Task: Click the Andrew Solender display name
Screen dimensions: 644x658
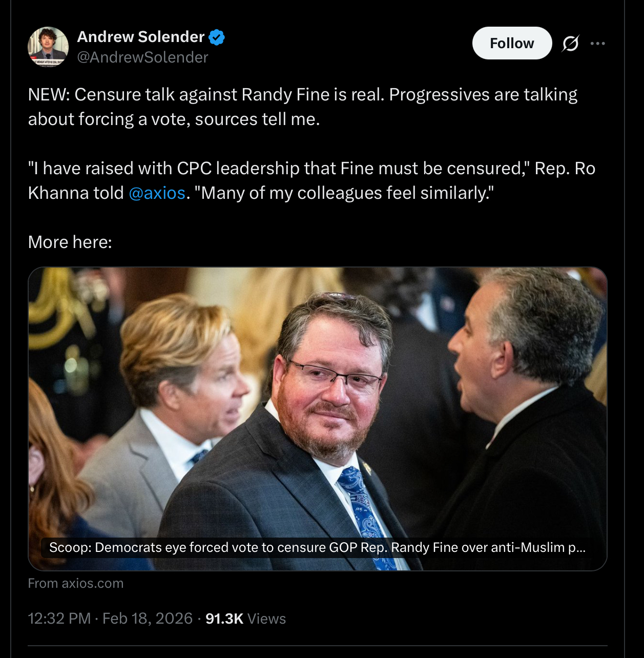Action: (141, 37)
